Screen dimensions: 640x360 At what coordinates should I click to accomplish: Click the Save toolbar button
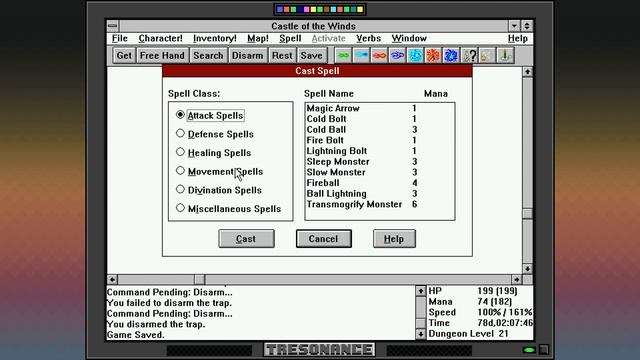point(311,55)
